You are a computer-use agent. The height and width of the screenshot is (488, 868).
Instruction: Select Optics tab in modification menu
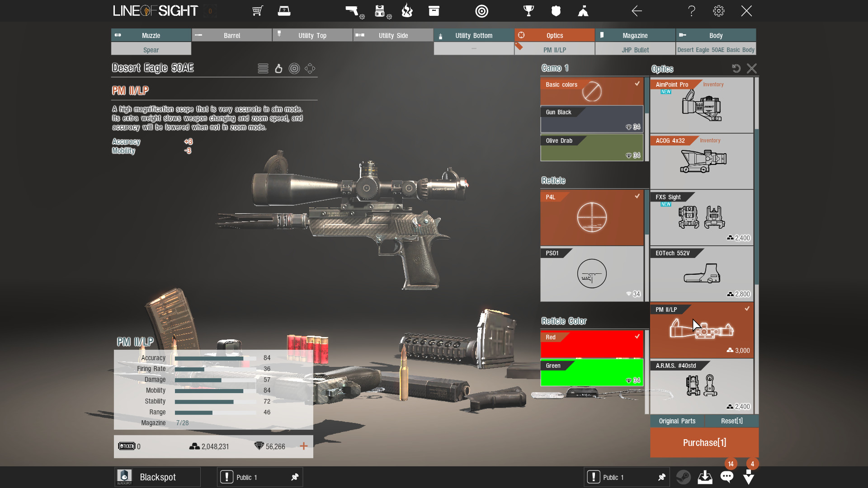pyautogui.click(x=554, y=35)
